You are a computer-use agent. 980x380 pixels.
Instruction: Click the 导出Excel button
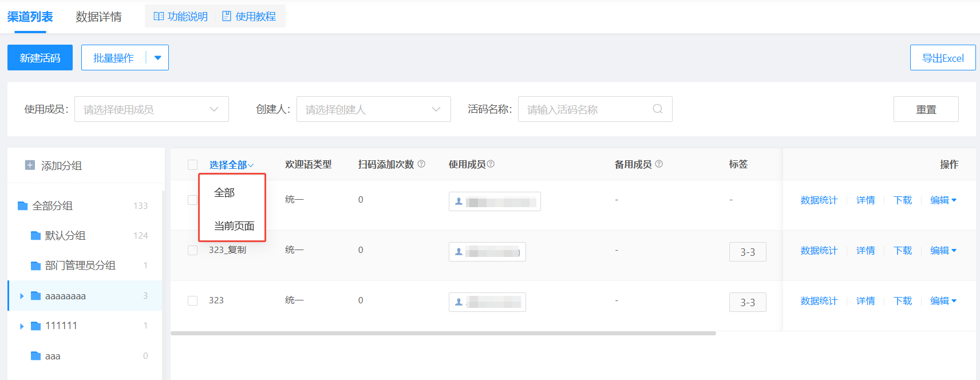[943, 58]
